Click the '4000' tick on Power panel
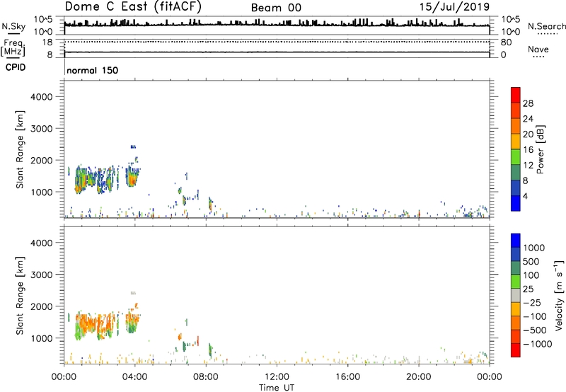Viewport: 566px width, 392px height. [x=41, y=97]
